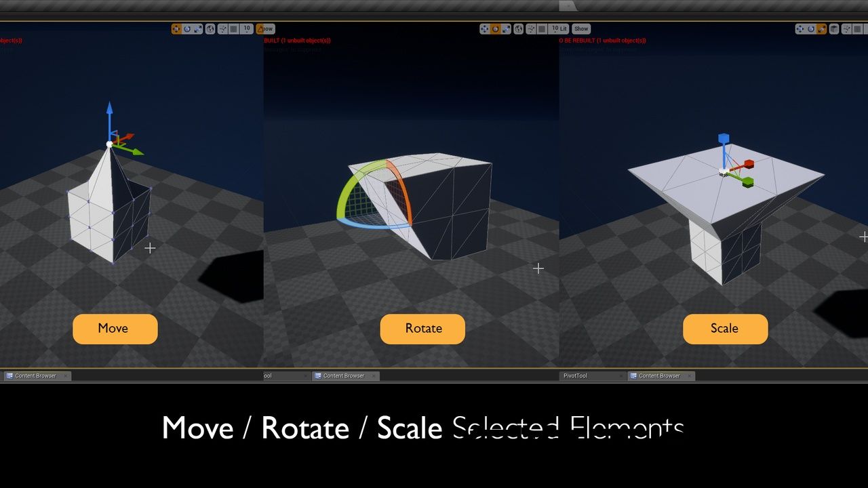Viewport: 868px width, 488px height.
Task: Open grid snap size 10 dropdown, left viewport
Action: 247,29
